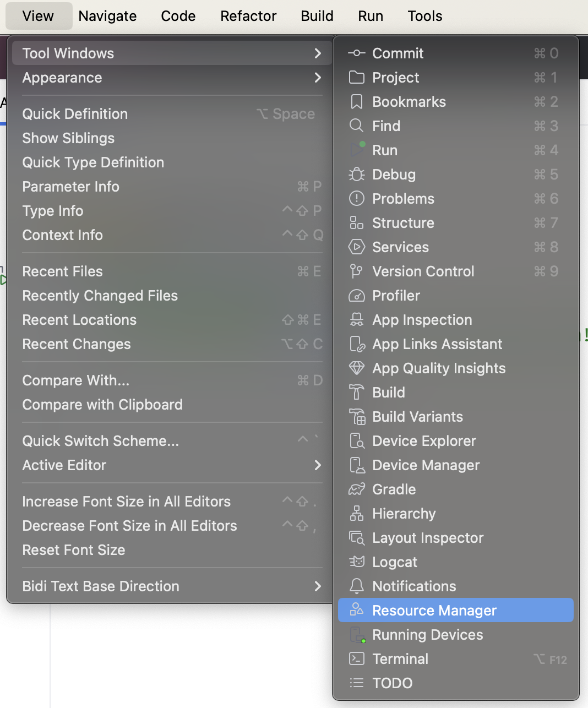Click the Notifications bell icon
This screenshot has height=708, width=588.
(x=357, y=586)
